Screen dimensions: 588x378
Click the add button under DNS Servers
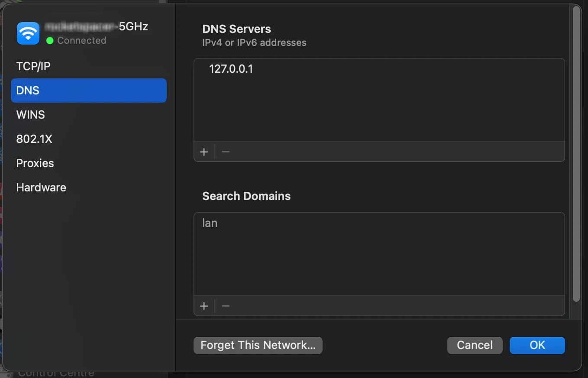[204, 152]
